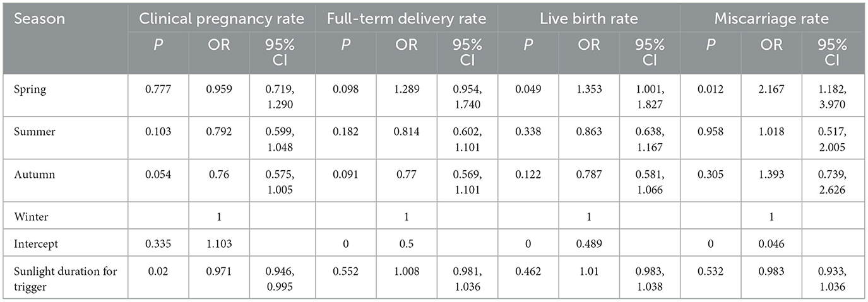
Task: Click the Full-term delivery rate header
Action: (x=407, y=19)
